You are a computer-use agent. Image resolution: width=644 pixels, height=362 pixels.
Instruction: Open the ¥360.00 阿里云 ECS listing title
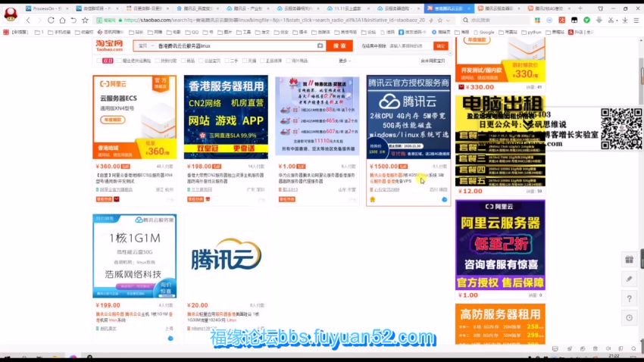(x=134, y=178)
